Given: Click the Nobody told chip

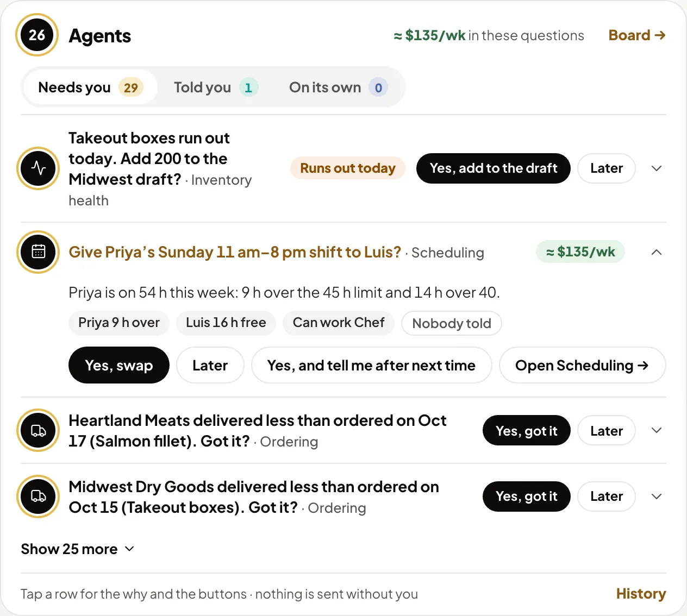Looking at the screenshot, I should pyautogui.click(x=452, y=323).
